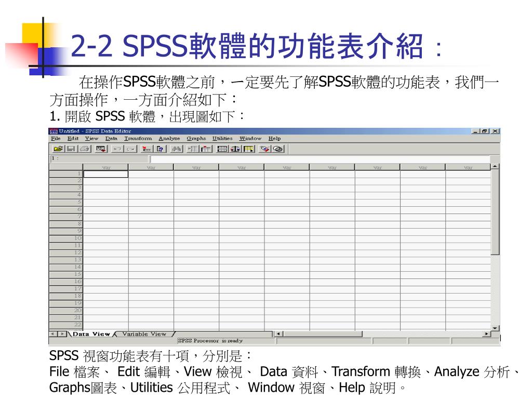532x399 pixels.
Task: Open the Graphs menu
Action: (x=196, y=138)
